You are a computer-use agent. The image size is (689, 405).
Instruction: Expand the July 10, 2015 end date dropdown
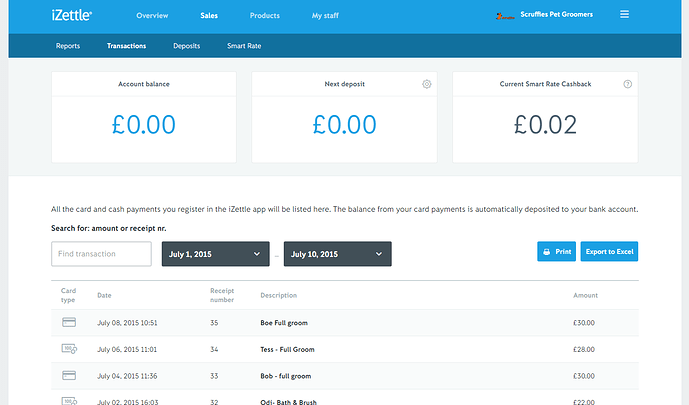tap(337, 254)
